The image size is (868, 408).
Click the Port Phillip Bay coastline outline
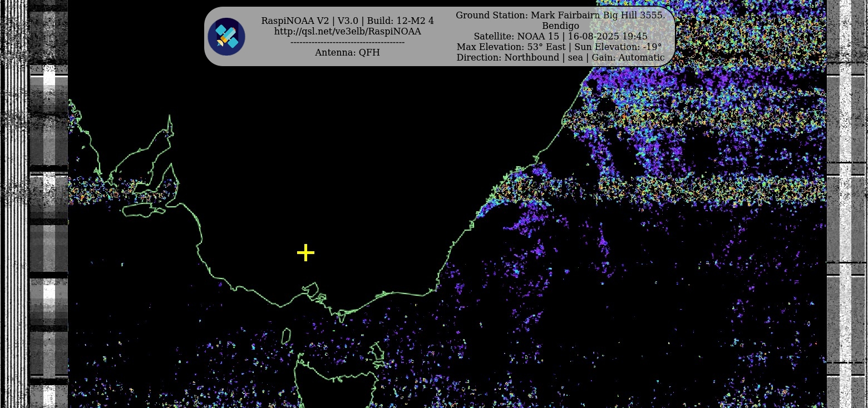coord(310,290)
